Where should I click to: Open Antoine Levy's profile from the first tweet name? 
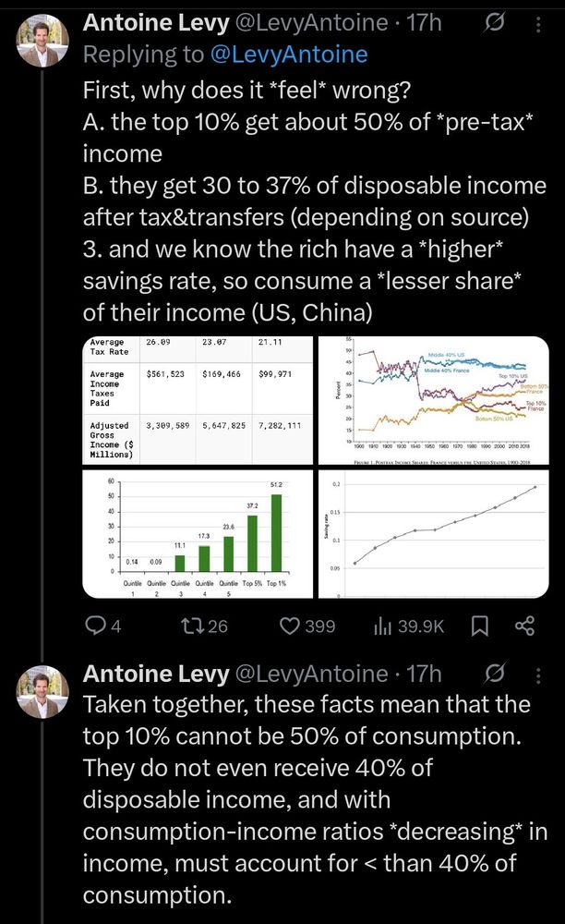click(156, 22)
